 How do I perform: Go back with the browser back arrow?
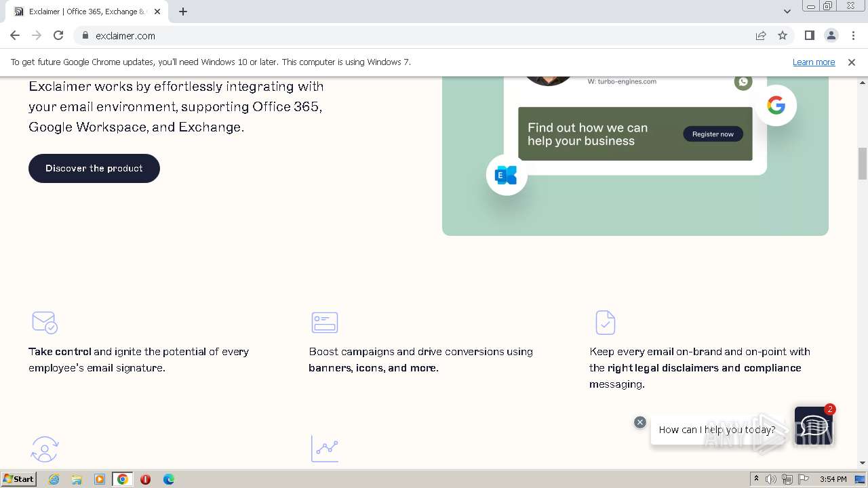[x=15, y=35]
